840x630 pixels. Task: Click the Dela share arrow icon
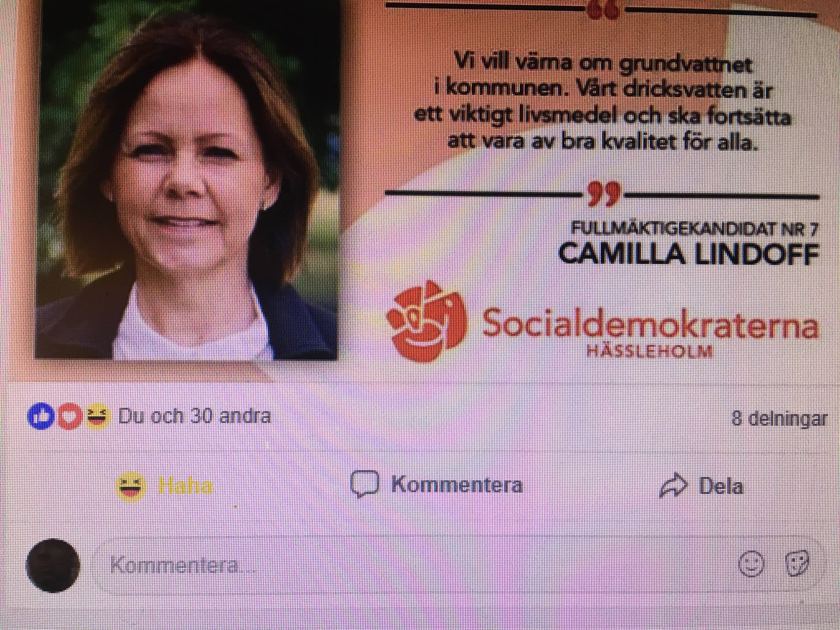coord(673,486)
